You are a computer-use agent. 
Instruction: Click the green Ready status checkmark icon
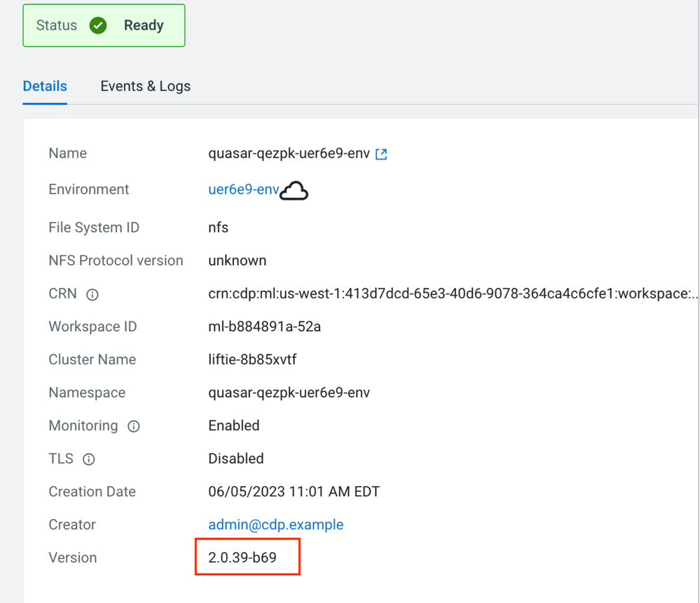98,26
